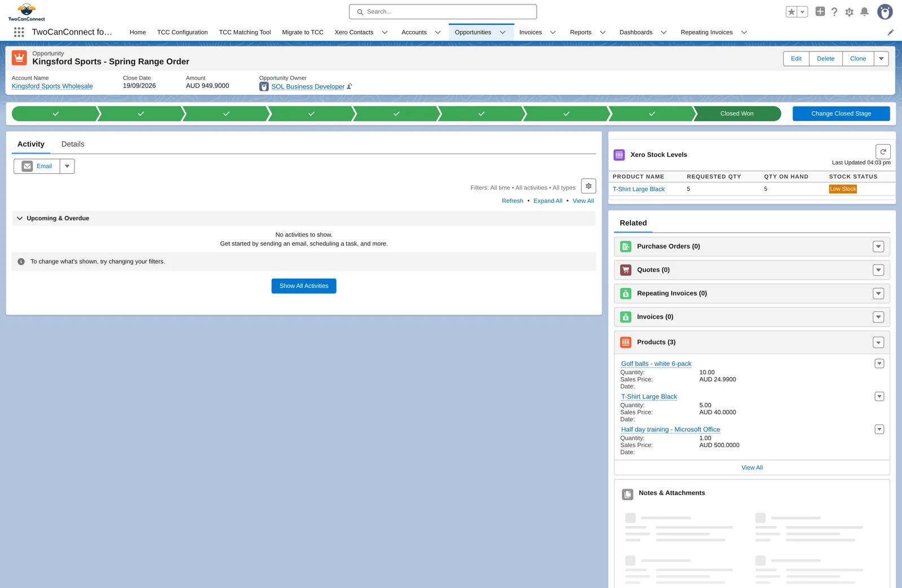Open the Golf balls row actions dropdown
This screenshot has width=902, height=588.
[x=879, y=364]
